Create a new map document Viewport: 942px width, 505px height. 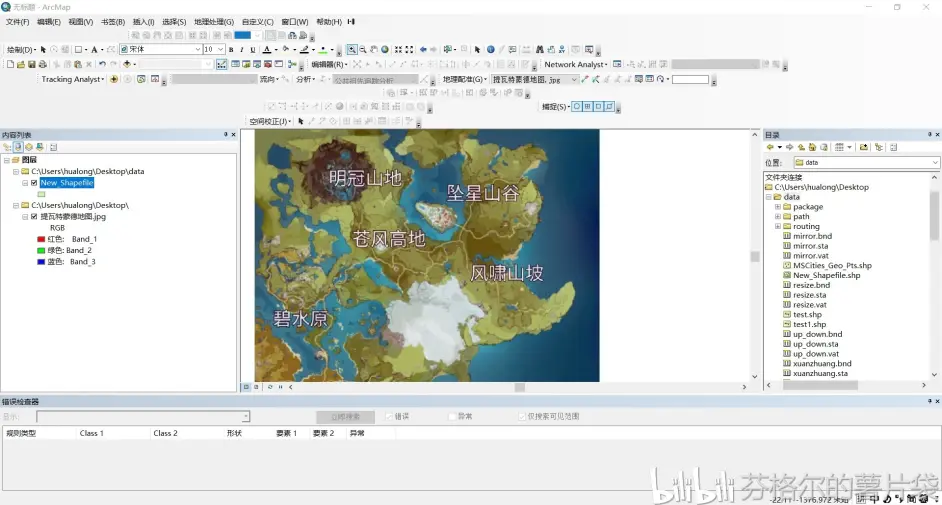(10, 64)
